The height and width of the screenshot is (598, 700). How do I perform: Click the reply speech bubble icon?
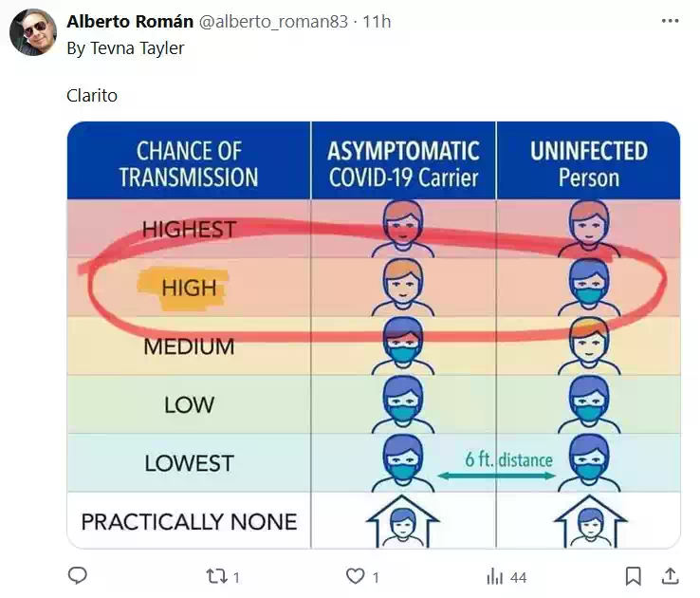79,575
